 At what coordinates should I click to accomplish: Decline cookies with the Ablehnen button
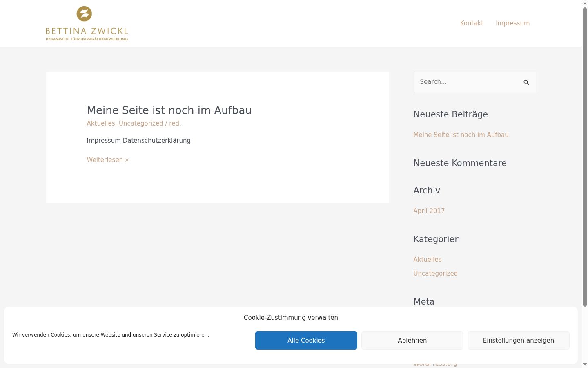point(412,341)
